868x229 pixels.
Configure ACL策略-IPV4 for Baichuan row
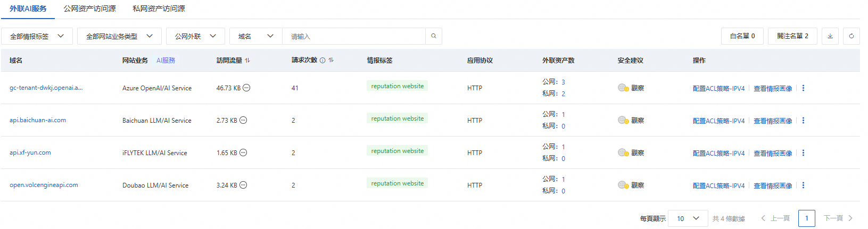(718, 121)
